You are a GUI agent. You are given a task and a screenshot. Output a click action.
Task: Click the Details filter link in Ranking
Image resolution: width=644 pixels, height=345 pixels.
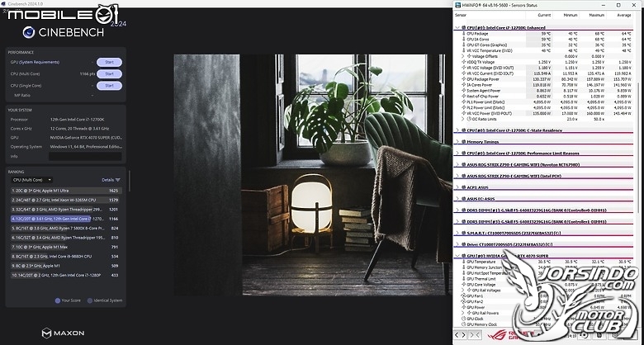tap(111, 180)
